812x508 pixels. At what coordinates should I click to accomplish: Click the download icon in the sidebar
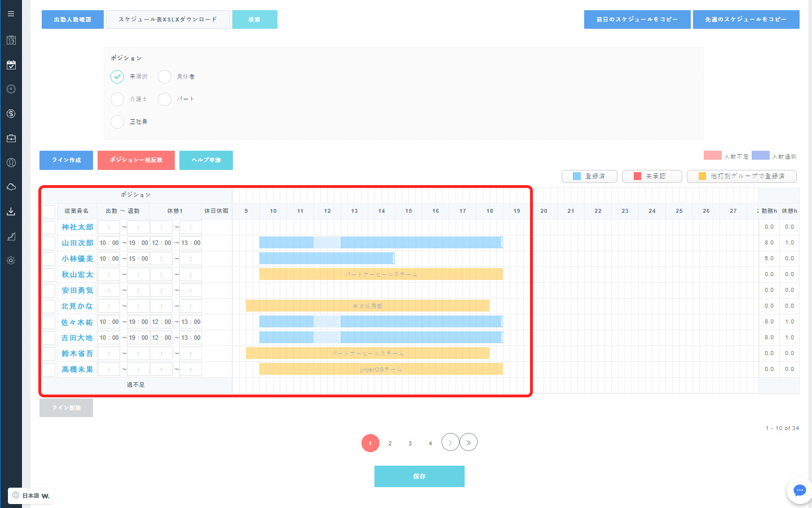click(x=11, y=212)
